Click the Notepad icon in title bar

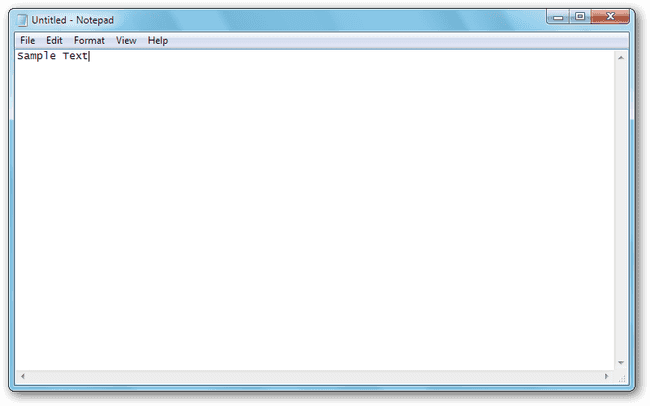22,20
